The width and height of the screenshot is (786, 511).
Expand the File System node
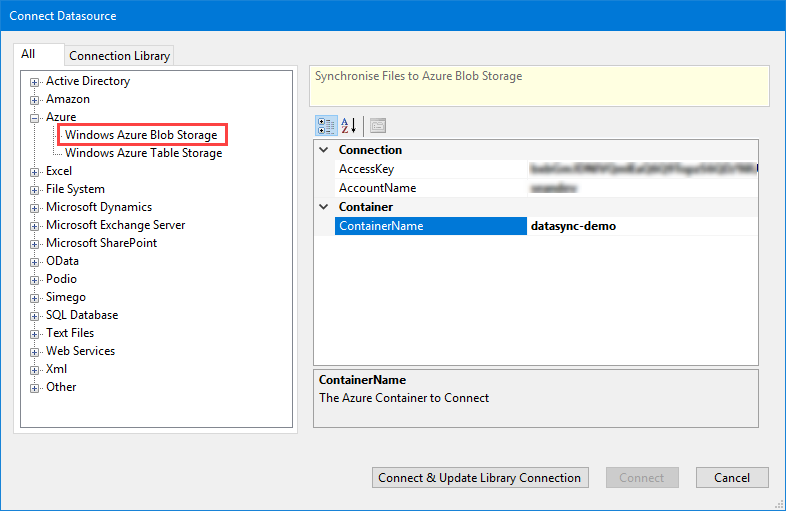(34, 191)
